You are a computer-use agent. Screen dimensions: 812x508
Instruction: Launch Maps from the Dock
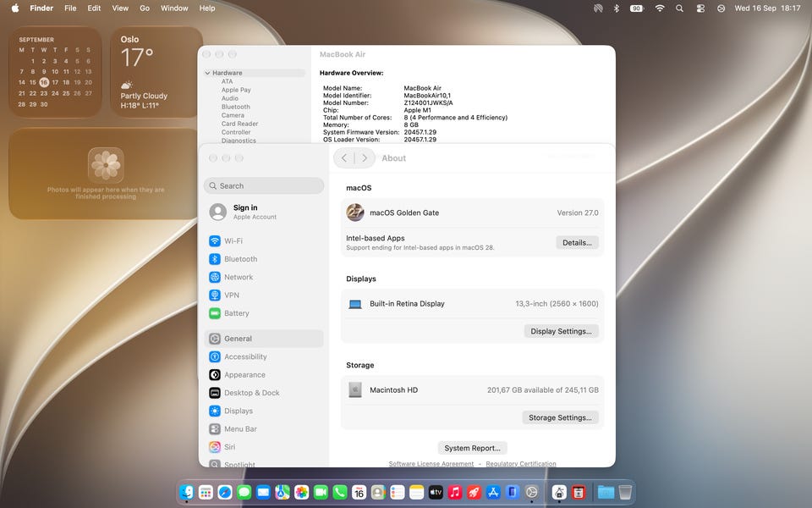pyautogui.click(x=283, y=491)
